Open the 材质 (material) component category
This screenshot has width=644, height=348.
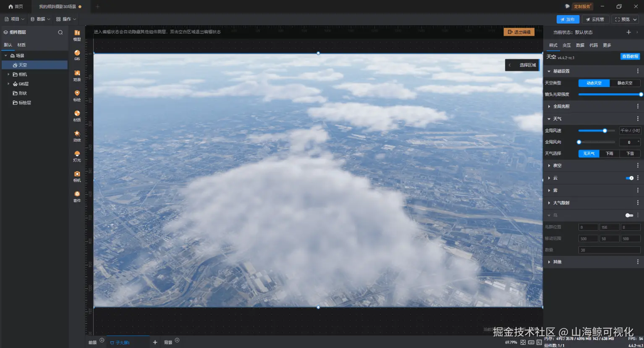pos(77,116)
